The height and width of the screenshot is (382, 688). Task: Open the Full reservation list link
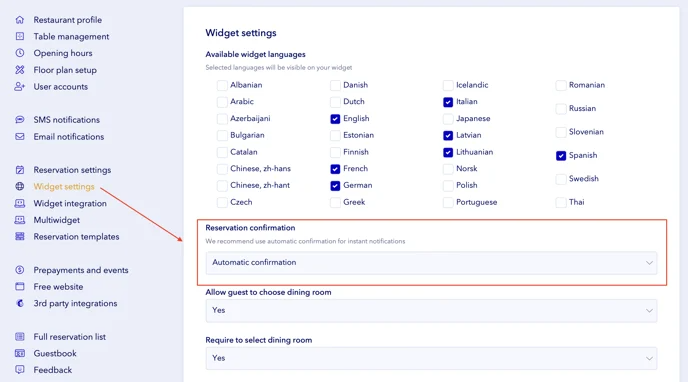(70, 336)
